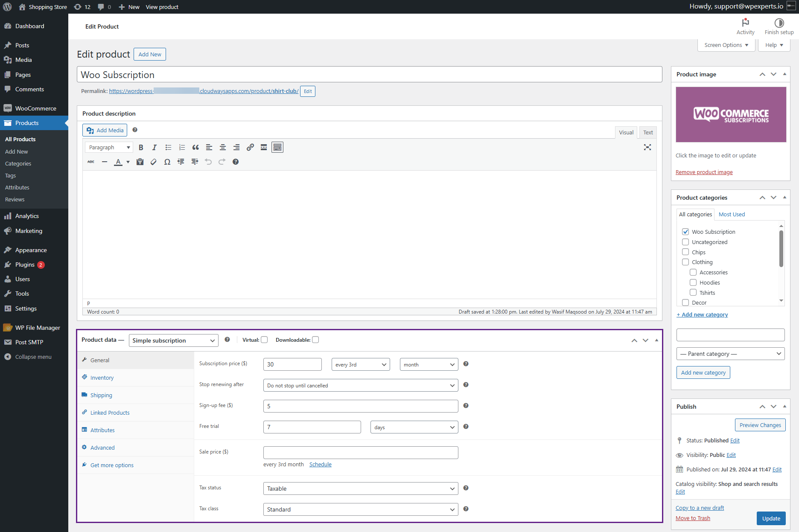
Task: Click the Move to Trash link
Action: click(693, 518)
